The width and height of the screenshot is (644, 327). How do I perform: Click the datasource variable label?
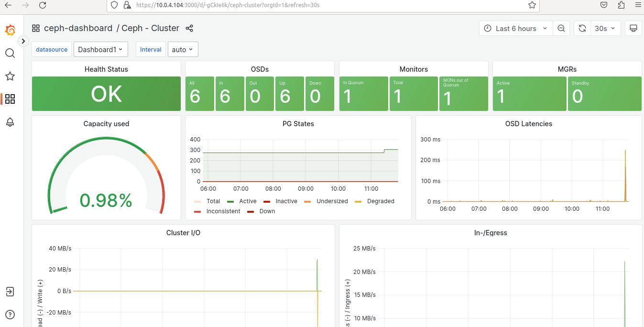coord(52,49)
